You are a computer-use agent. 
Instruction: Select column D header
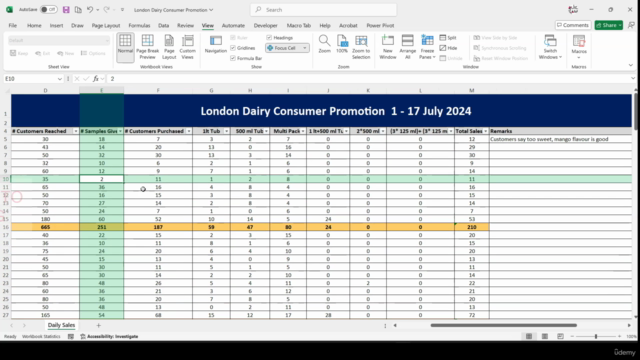[x=45, y=90]
